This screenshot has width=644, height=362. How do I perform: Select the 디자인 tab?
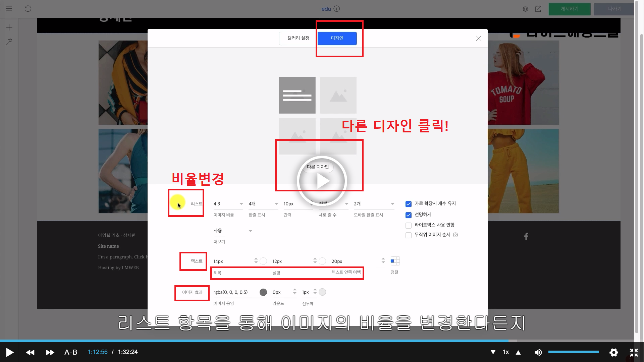[337, 38]
